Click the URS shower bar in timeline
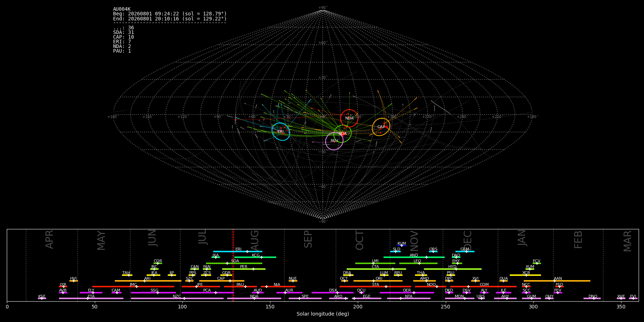The image size is (644, 322). tap(481, 298)
